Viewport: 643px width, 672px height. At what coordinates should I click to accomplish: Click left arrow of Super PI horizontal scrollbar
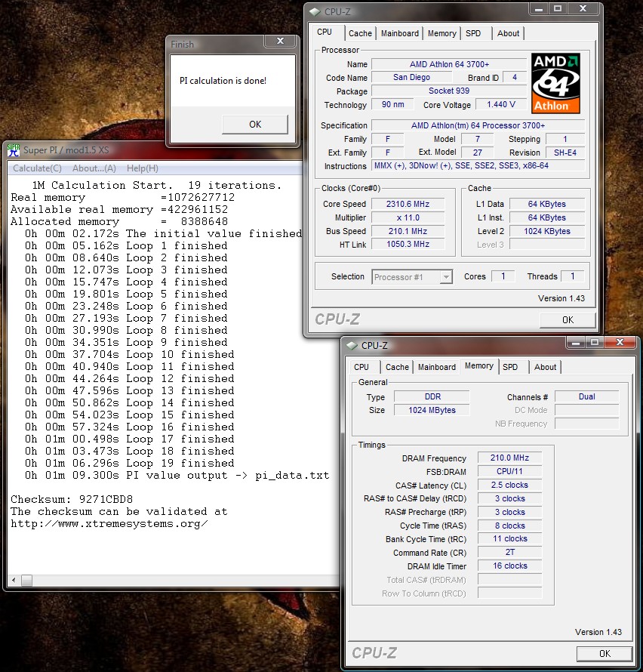[14, 581]
